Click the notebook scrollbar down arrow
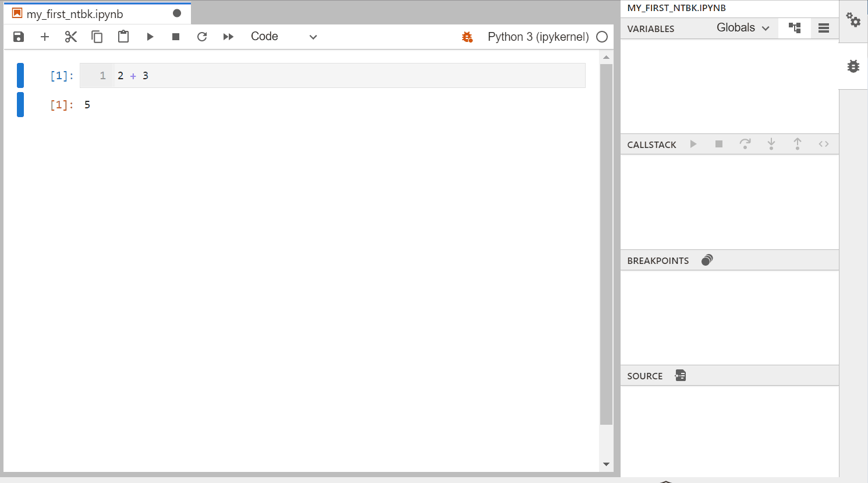 pyautogui.click(x=606, y=464)
